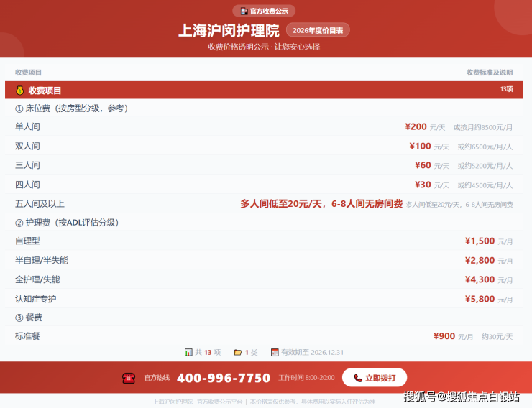Image resolution: width=532 pixels, height=408 pixels.
Task: Click hotline number 400-996-7750
Action: (224, 378)
